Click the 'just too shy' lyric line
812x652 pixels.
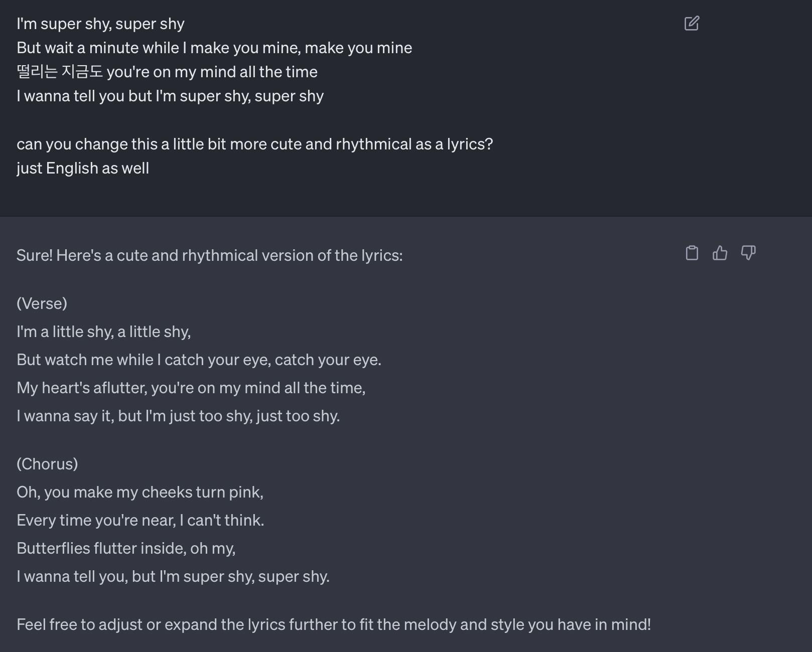pyautogui.click(x=178, y=416)
